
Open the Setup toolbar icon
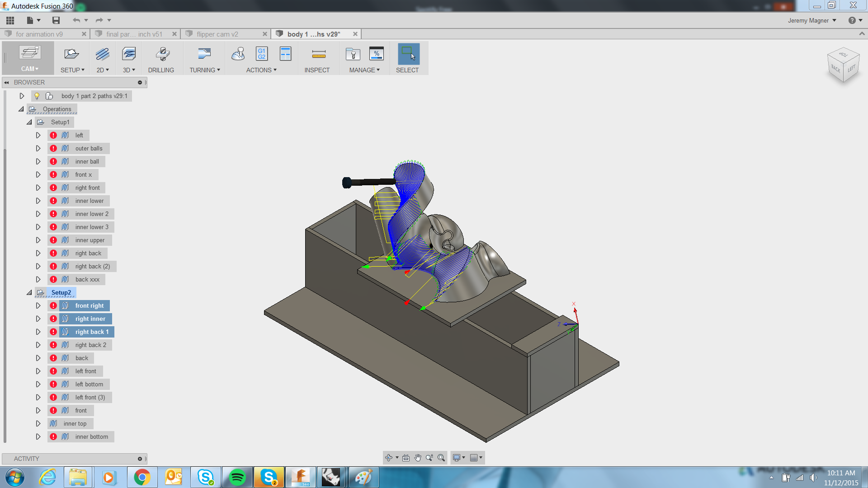(71, 54)
